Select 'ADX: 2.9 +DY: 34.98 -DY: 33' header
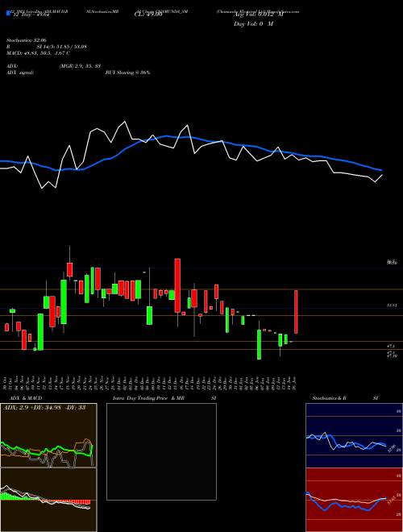Image resolution: width=403 pixels, height=532 pixels. (x=44, y=408)
